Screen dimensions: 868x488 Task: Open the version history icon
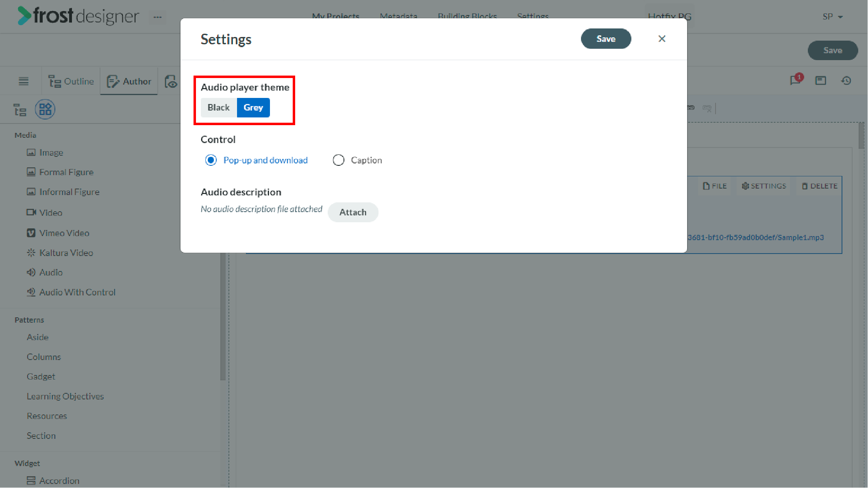[846, 80]
